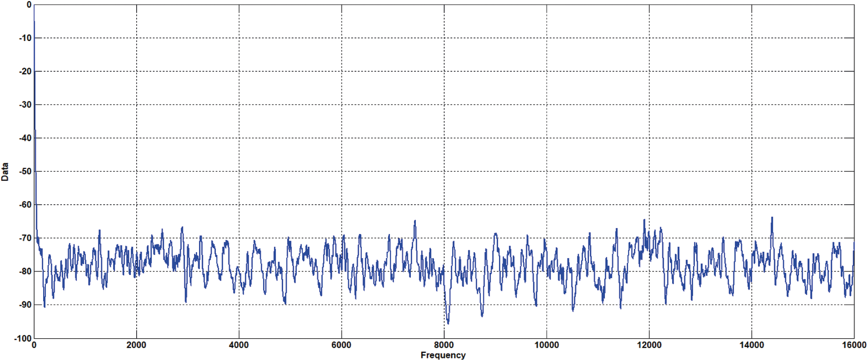Click the 14000 frequency tick label
This screenshot has height=361, width=868.
coord(751,345)
